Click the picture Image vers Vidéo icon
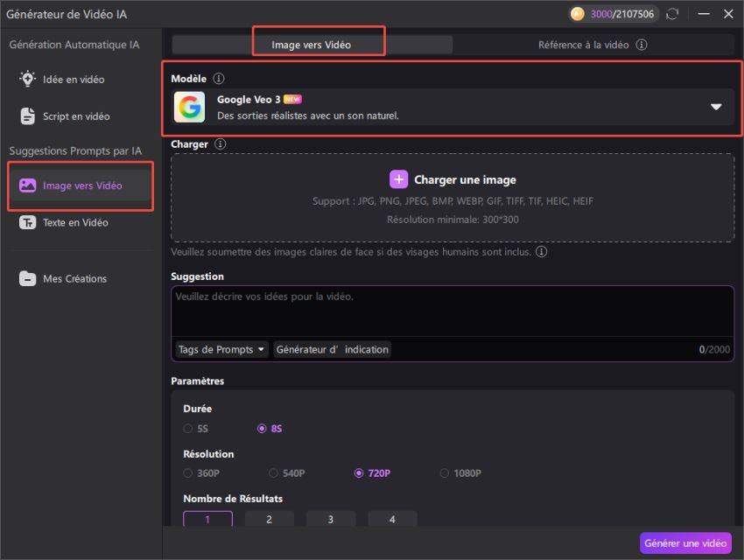The width and height of the screenshot is (744, 560). [27, 185]
